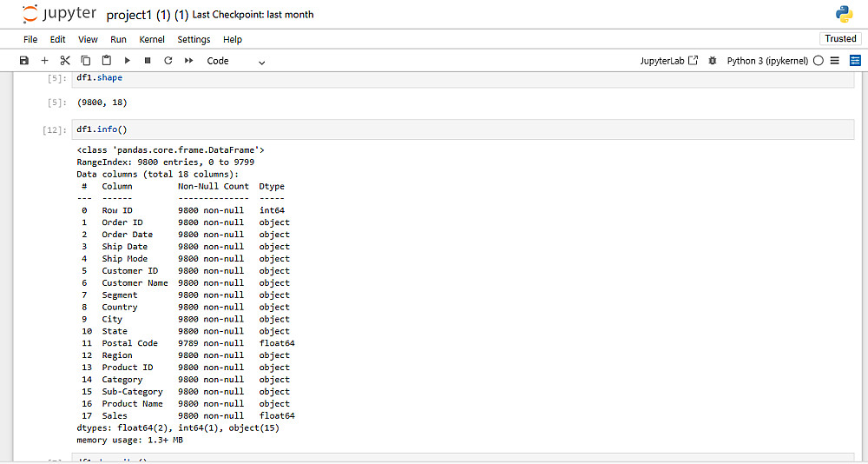Click the Trusted button
868x464 pixels.
(x=840, y=38)
